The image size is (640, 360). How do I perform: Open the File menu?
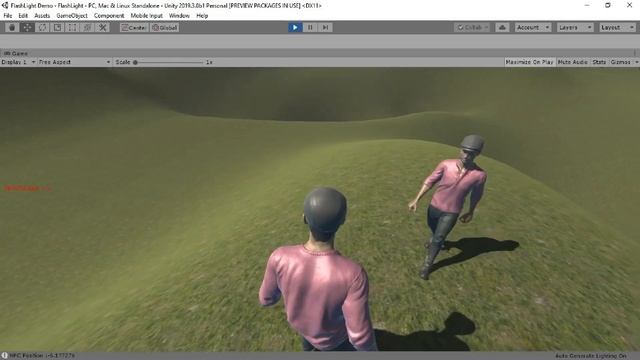[x=8, y=16]
